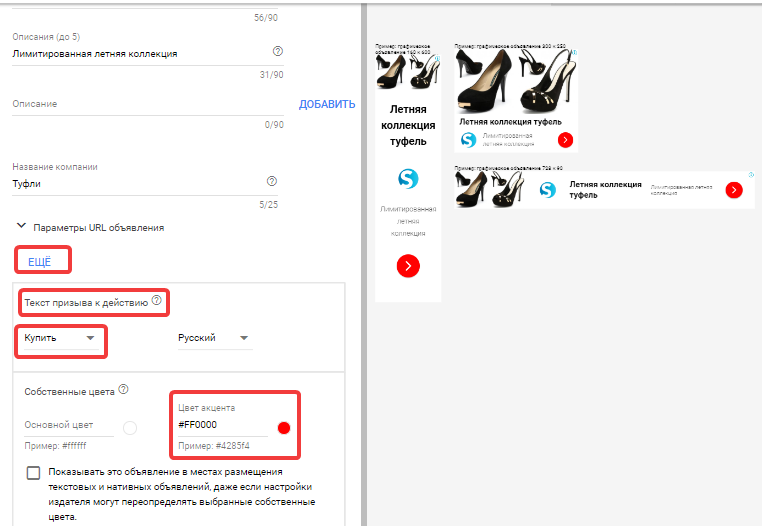Click Летняя коллекция туфель headline in 300x250 preview

[510, 122]
